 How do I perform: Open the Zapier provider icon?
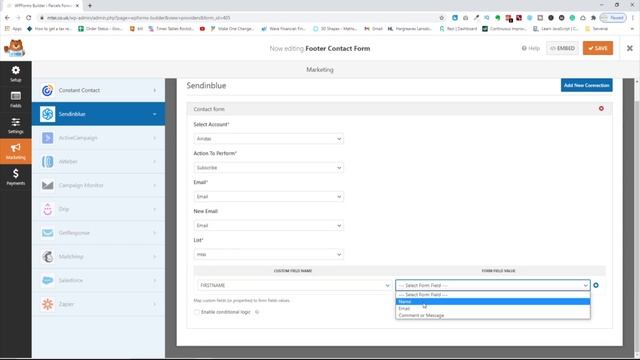[47, 304]
